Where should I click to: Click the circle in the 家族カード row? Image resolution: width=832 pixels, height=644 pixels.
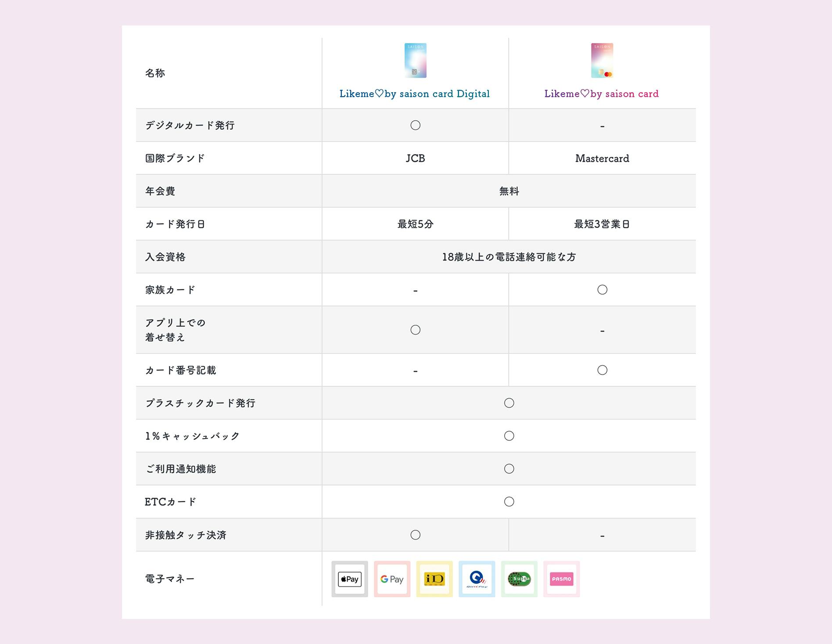pos(602,289)
